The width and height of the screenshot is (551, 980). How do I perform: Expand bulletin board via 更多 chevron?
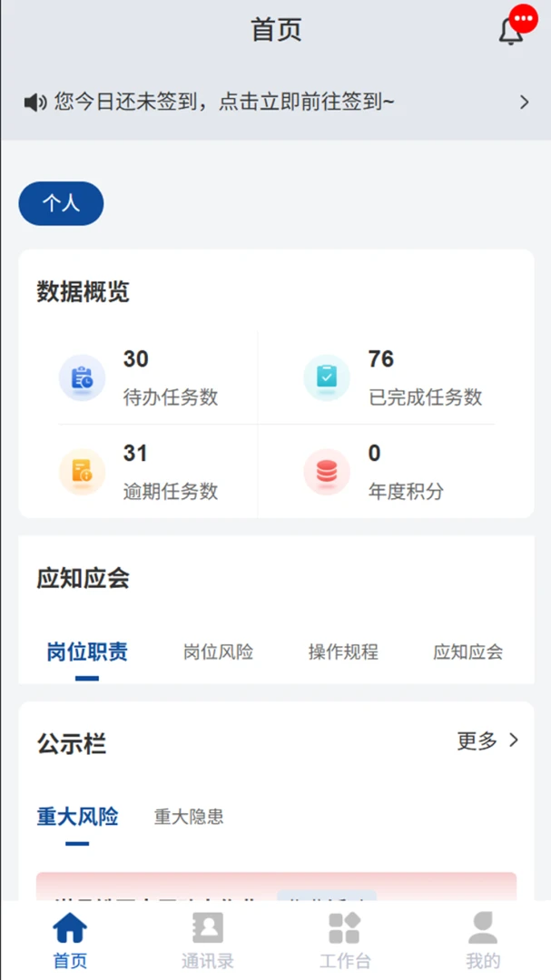point(514,740)
